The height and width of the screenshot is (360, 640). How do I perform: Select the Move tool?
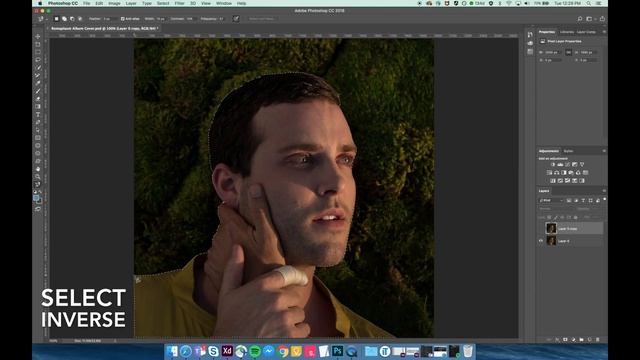[38, 36]
